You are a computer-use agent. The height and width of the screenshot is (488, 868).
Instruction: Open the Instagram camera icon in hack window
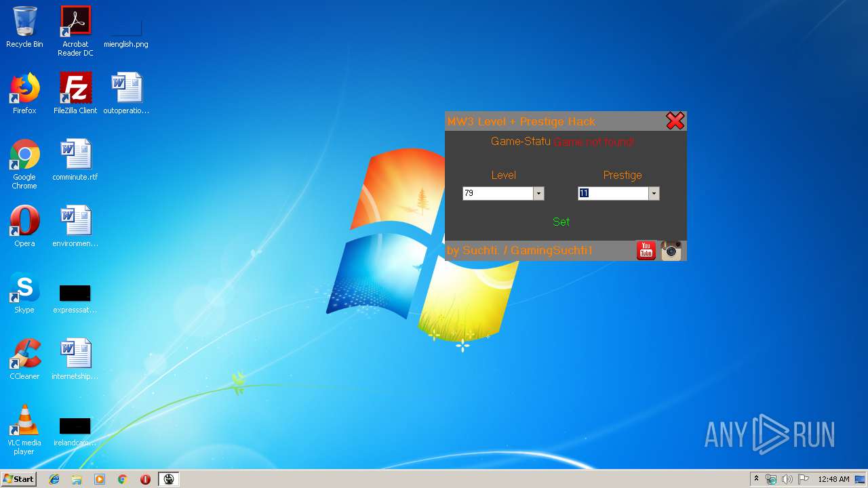671,250
